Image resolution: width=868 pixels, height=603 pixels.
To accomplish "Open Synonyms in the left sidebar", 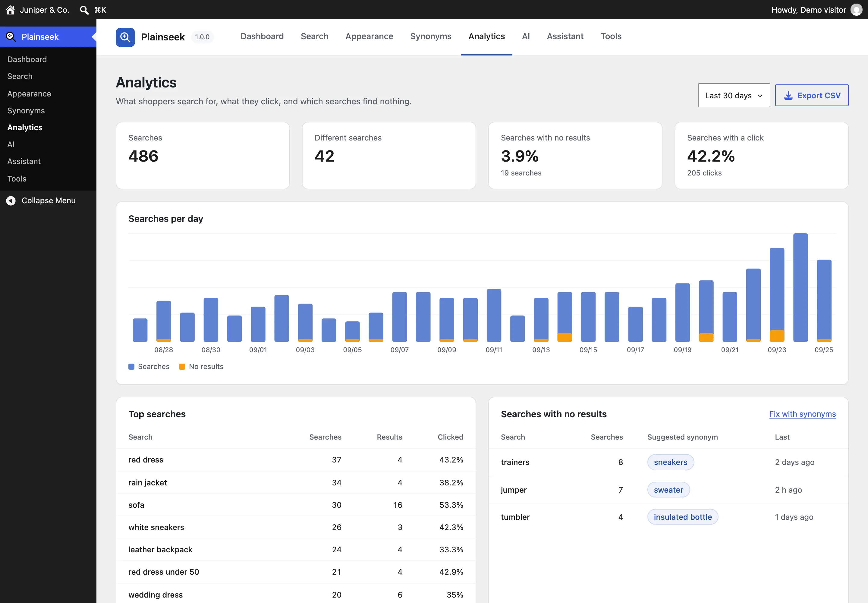I will coord(26,111).
